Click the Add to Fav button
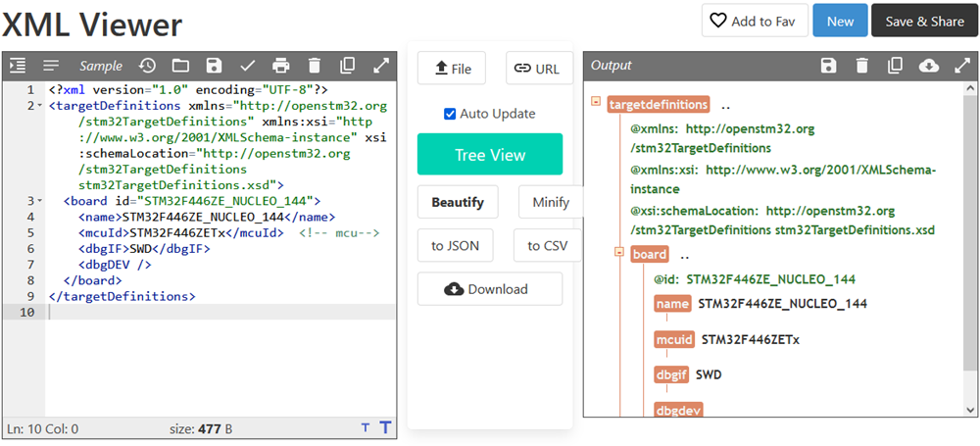This screenshot has height=446, width=980. coord(754,21)
